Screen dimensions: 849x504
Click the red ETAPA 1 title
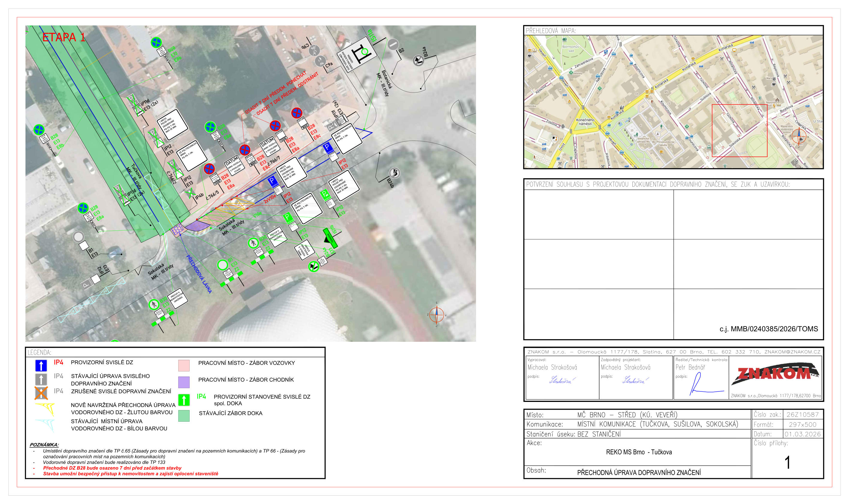tap(64, 37)
